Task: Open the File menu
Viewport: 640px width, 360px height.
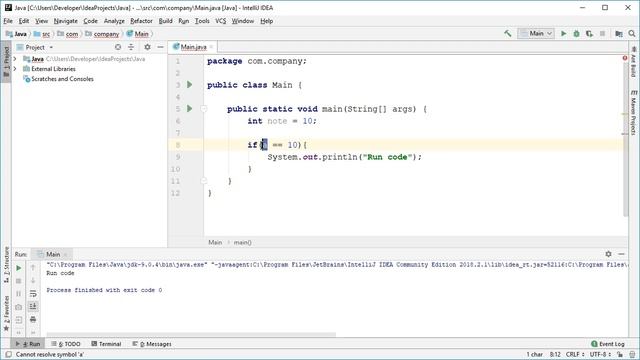Action: pos(8,21)
